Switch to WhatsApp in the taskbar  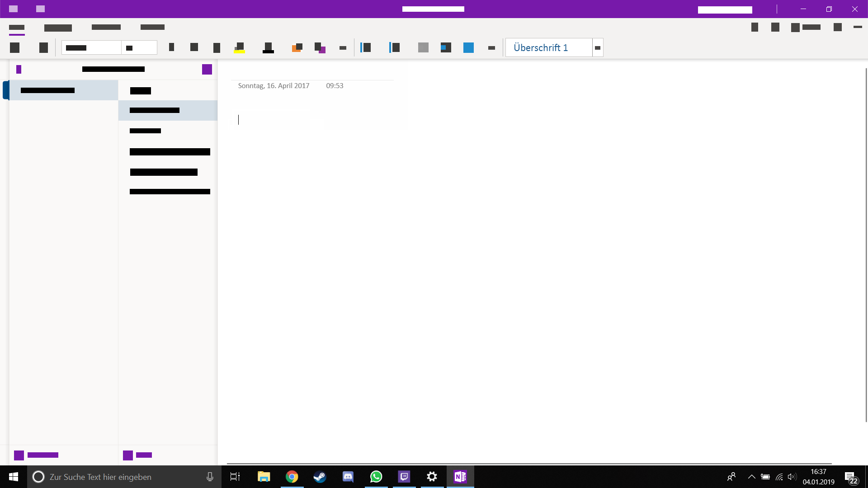[x=376, y=477]
